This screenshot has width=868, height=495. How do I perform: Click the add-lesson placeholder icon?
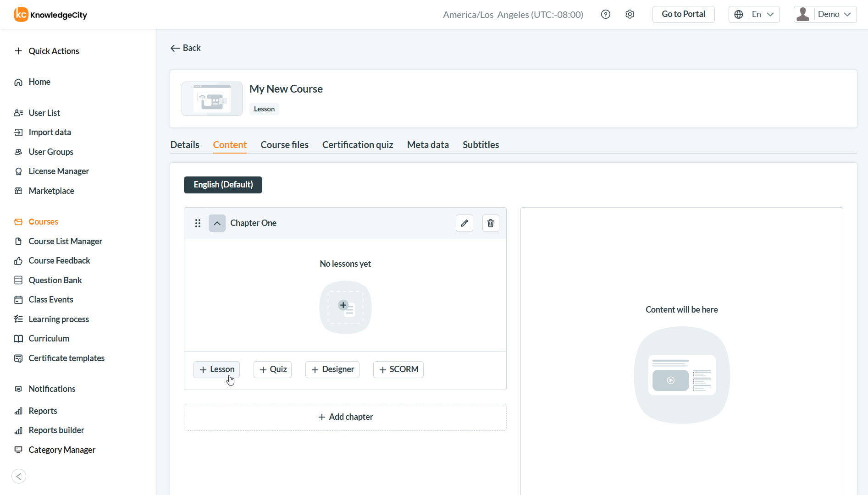pyautogui.click(x=345, y=307)
